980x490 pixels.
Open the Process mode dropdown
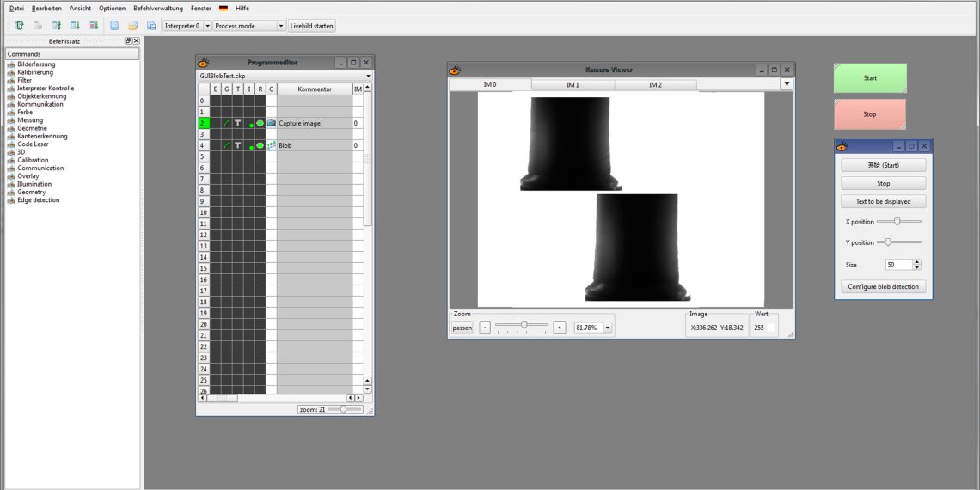pos(248,26)
